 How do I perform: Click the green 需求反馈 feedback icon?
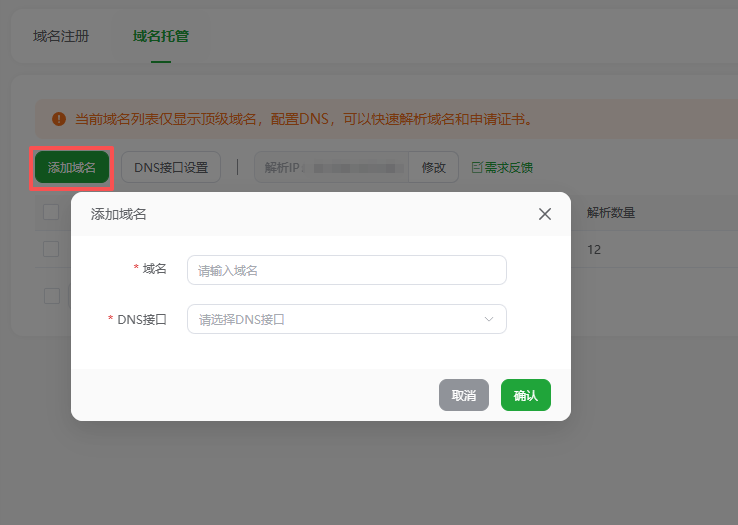477,168
